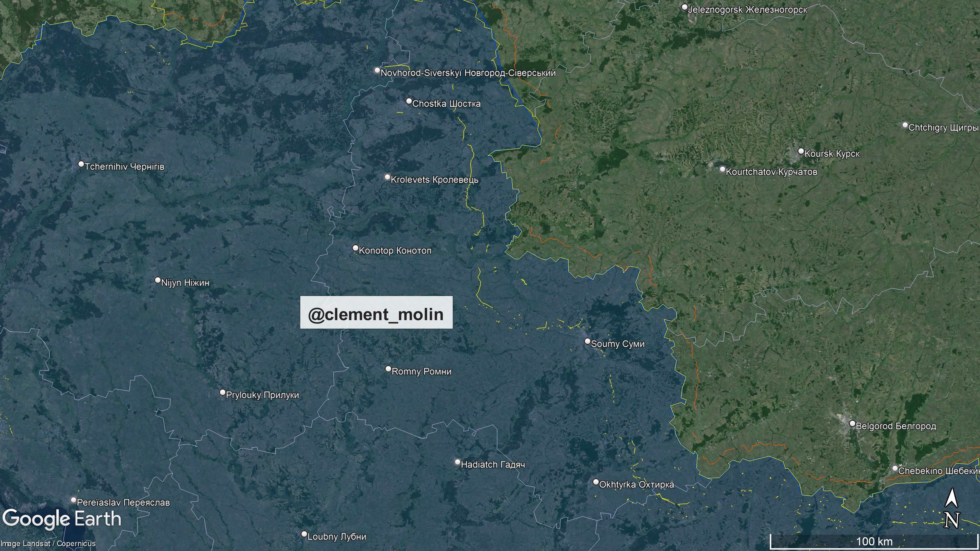
Task: Click the Soumy city placemark dot
Action: [x=587, y=342]
